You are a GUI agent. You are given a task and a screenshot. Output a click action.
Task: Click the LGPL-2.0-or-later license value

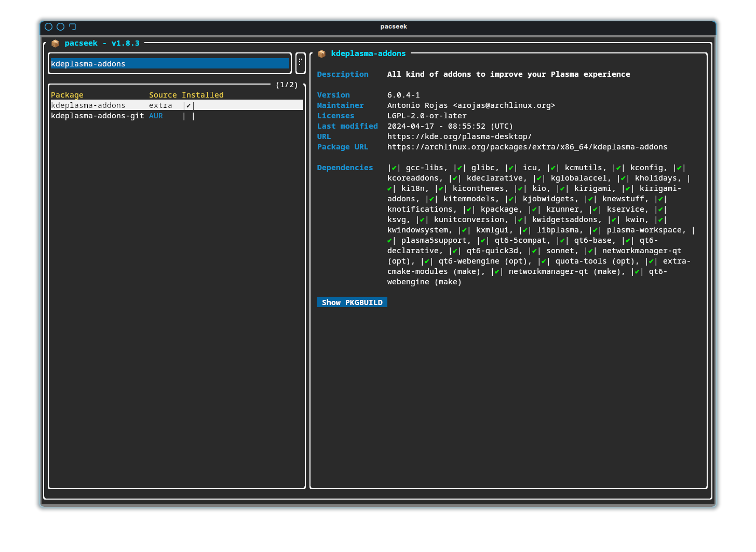click(427, 116)
